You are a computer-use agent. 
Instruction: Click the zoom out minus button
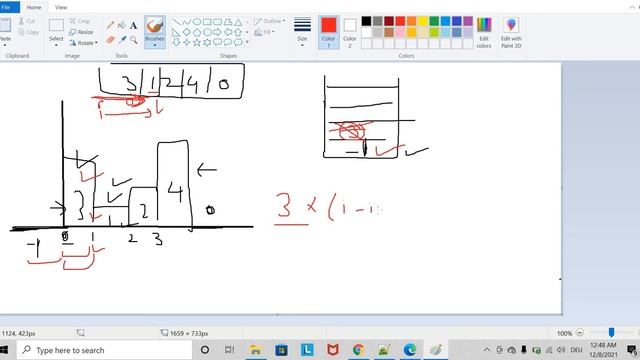[580, 333]
